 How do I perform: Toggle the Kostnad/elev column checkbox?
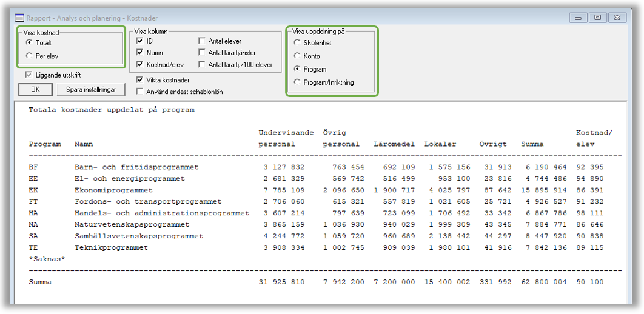coord(139,64)
